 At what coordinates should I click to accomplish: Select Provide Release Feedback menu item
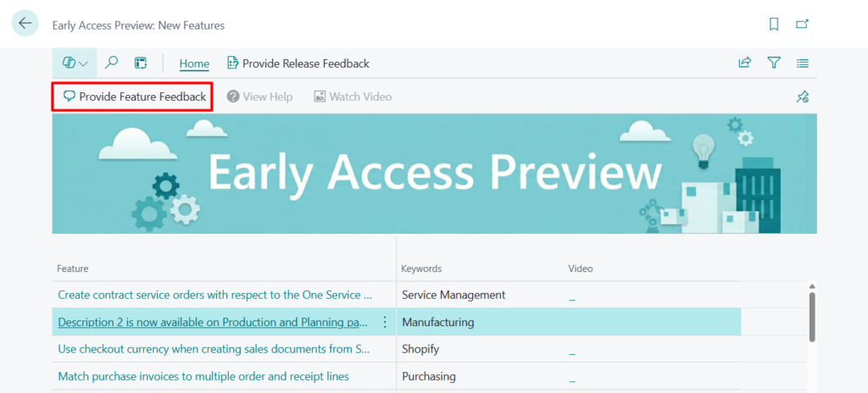pos(298,63)
